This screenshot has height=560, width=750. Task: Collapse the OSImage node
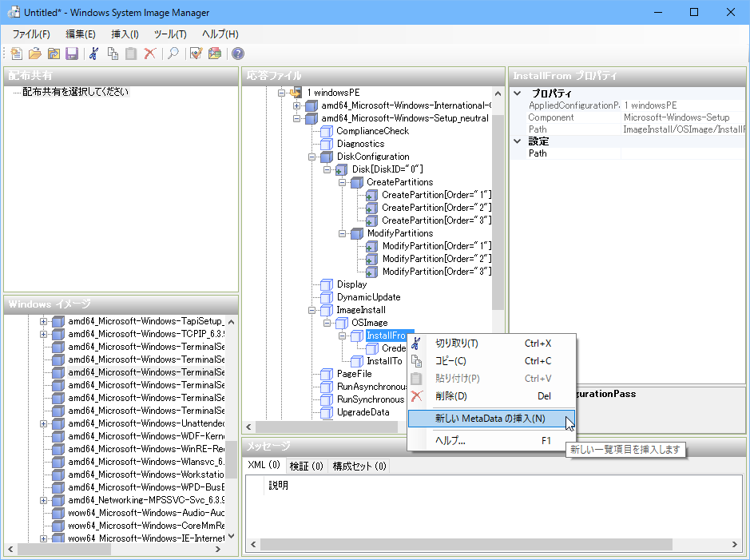[327, 323]
